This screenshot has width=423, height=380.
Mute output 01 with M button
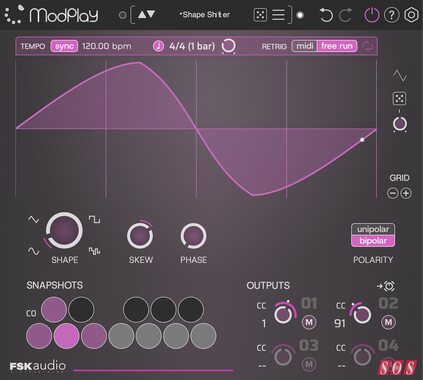pos(309,322)
